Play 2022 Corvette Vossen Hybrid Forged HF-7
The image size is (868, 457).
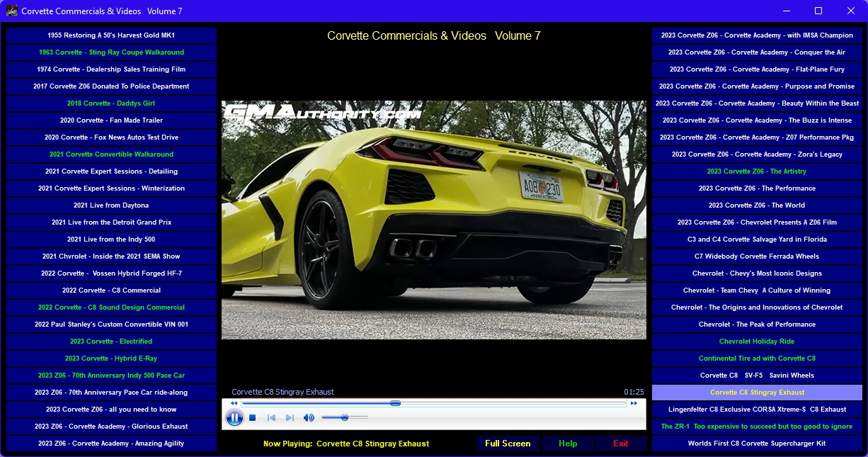111,273
